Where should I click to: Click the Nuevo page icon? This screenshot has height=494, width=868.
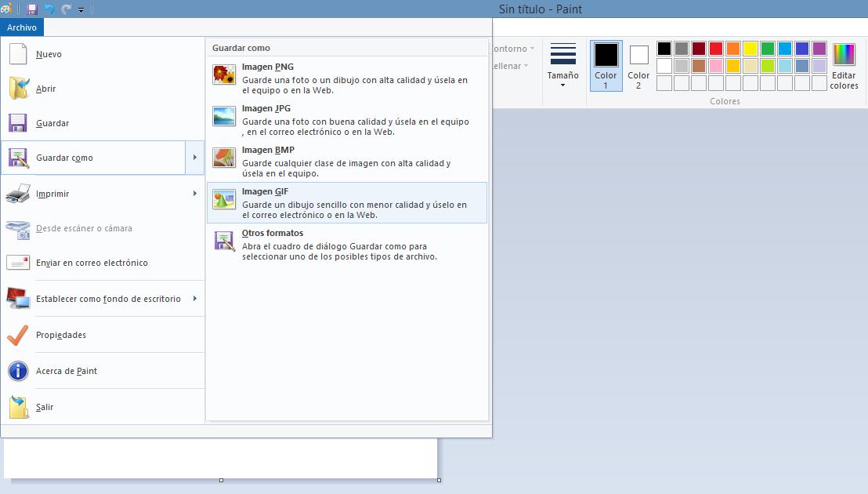[17, 54]
